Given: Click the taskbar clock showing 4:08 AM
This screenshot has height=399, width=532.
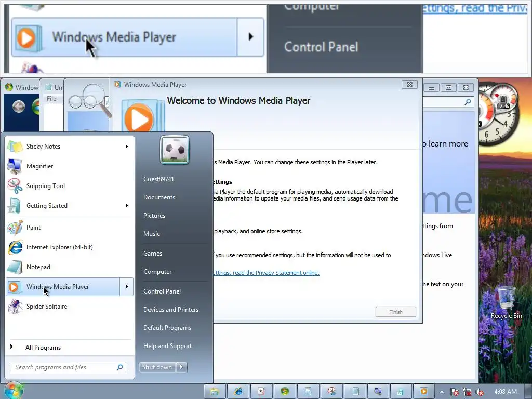Looking at the screenshot, I should click(506, 392).
